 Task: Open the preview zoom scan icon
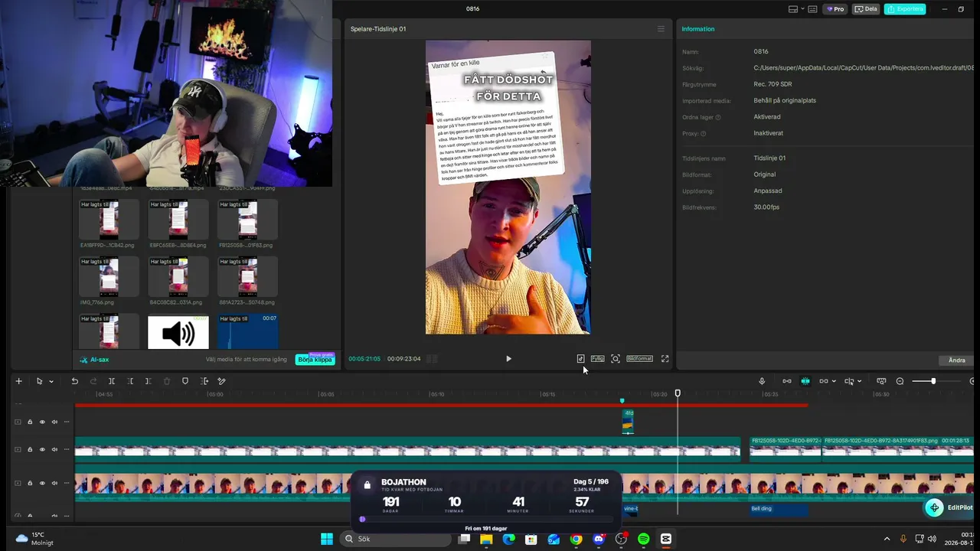coord(616,358)
